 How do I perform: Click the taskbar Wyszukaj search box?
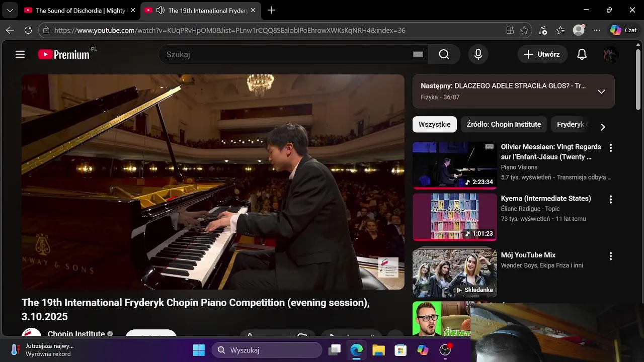[x=267, y=350]
